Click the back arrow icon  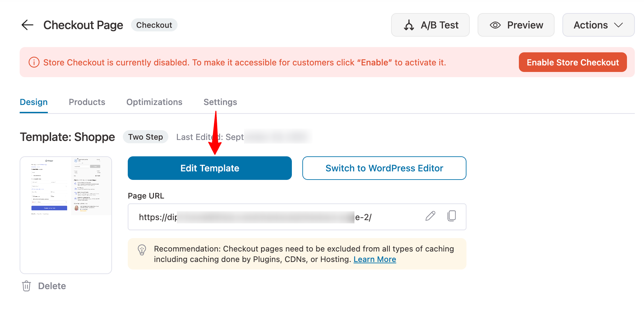(28, 25)
